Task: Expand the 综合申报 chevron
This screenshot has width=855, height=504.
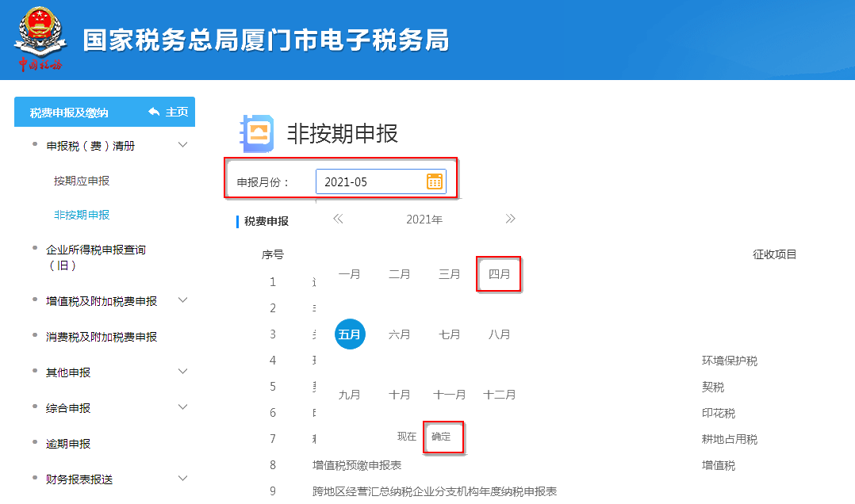Action: click(x=183, y=407)
